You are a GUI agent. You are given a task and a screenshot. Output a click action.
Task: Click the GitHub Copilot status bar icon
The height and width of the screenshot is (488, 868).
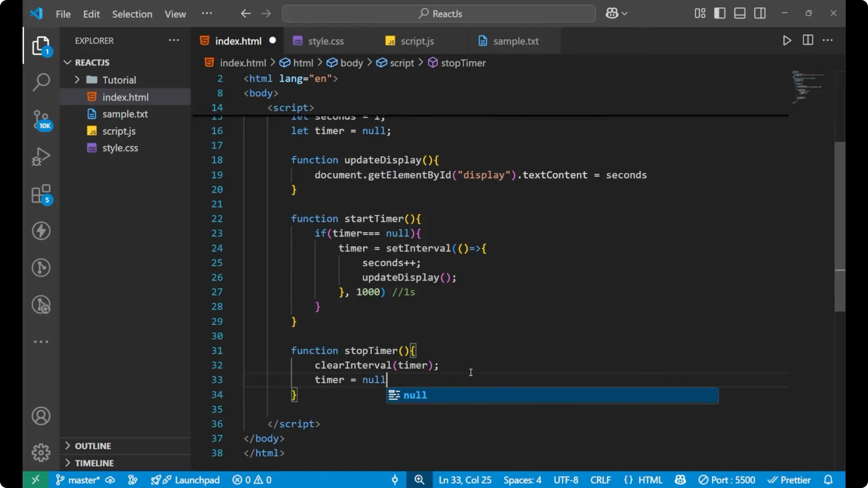[680, 480]
